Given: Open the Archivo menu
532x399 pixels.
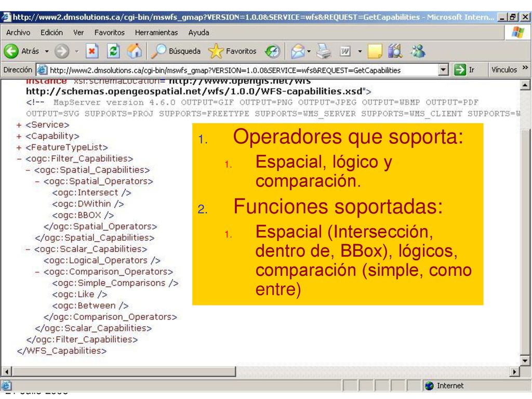Looking at the screenshot, I should tap(18, 33).
